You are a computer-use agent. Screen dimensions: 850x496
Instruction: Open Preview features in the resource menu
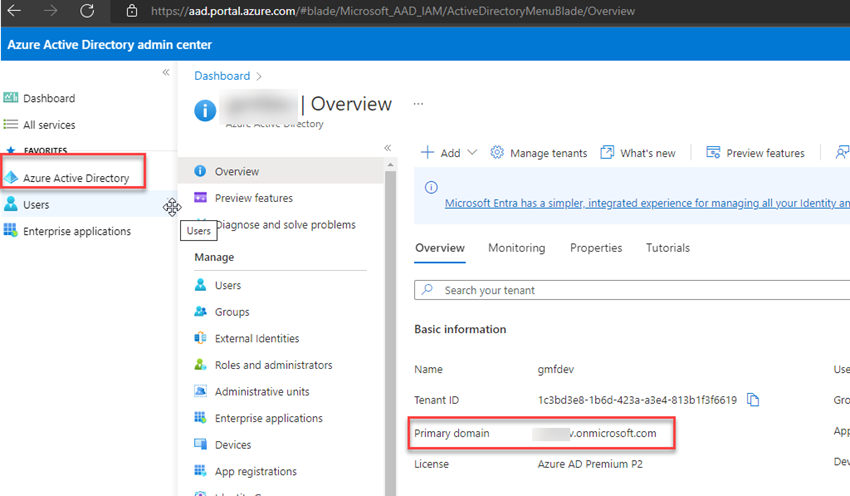tap(254, 198)
